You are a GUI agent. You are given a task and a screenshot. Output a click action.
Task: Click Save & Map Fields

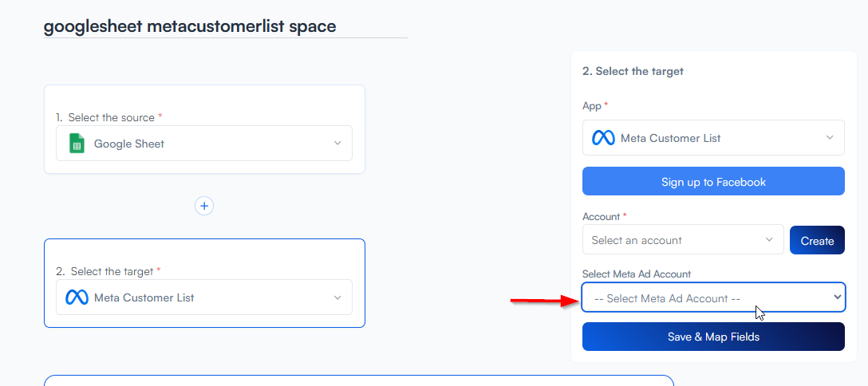tap(713, 337)
